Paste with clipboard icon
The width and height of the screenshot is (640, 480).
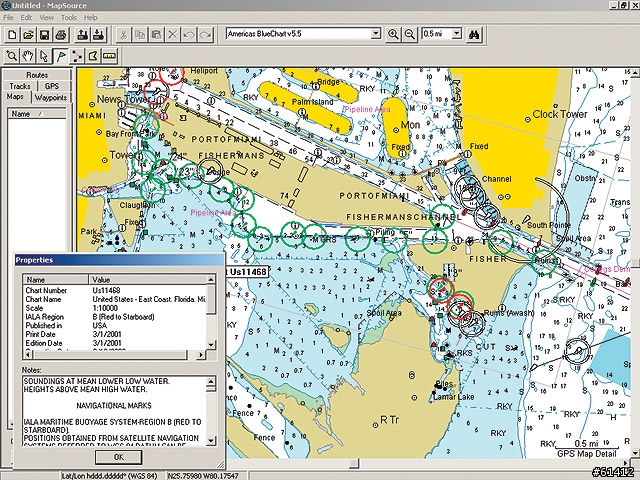[x=156, y=35]
